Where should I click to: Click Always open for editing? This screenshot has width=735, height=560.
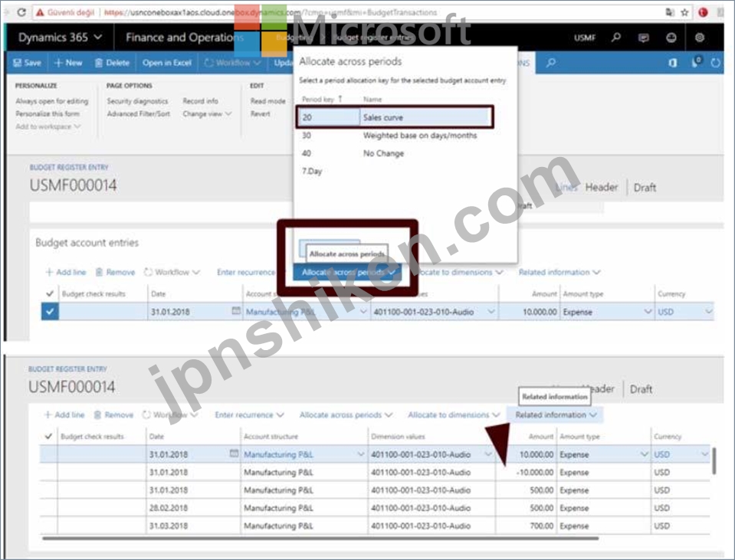pos(52,101)
